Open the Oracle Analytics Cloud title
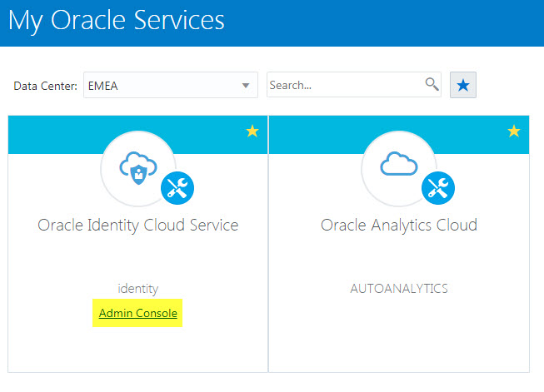 pyautogui.click(x=399, y=226)
